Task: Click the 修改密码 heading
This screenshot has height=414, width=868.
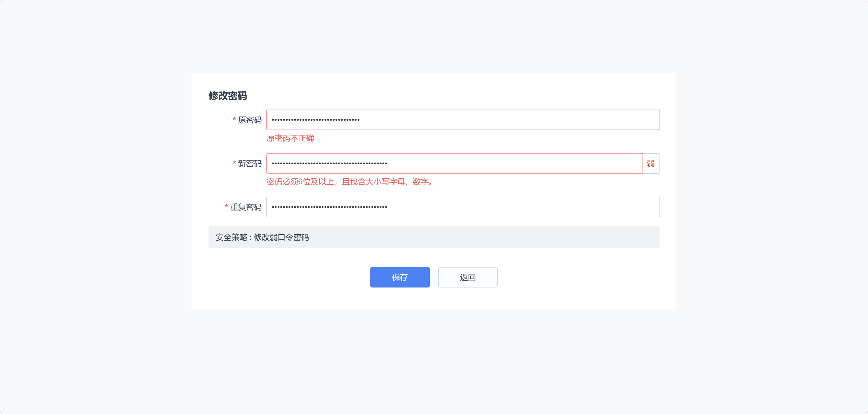Action: point(227,96)
